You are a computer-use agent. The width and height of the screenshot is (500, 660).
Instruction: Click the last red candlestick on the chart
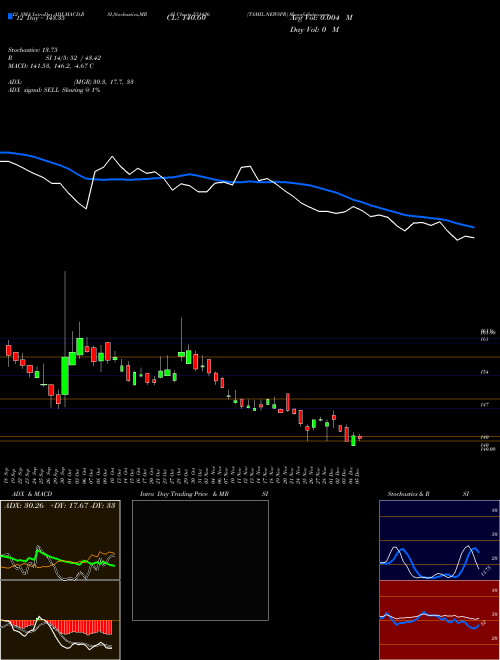(360, 437)
